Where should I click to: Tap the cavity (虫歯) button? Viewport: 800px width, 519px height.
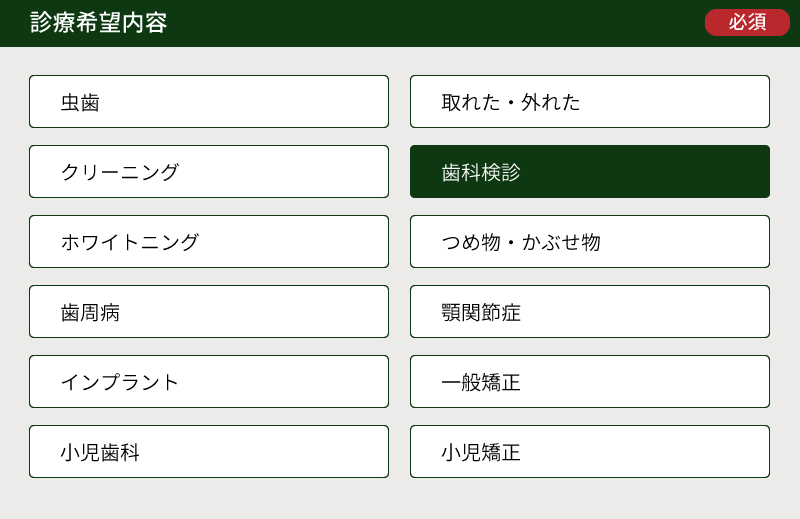pyautogui.click(x=208, y=102)
